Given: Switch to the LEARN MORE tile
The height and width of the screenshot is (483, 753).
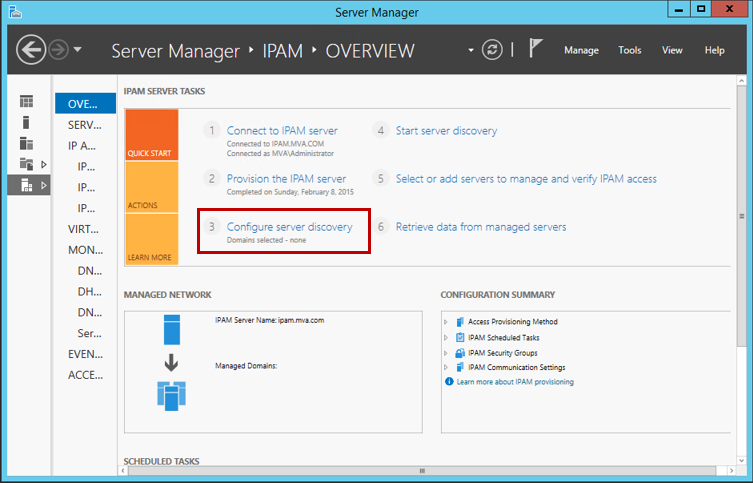Looking at the screenshot, I should [x=152, y=239].
